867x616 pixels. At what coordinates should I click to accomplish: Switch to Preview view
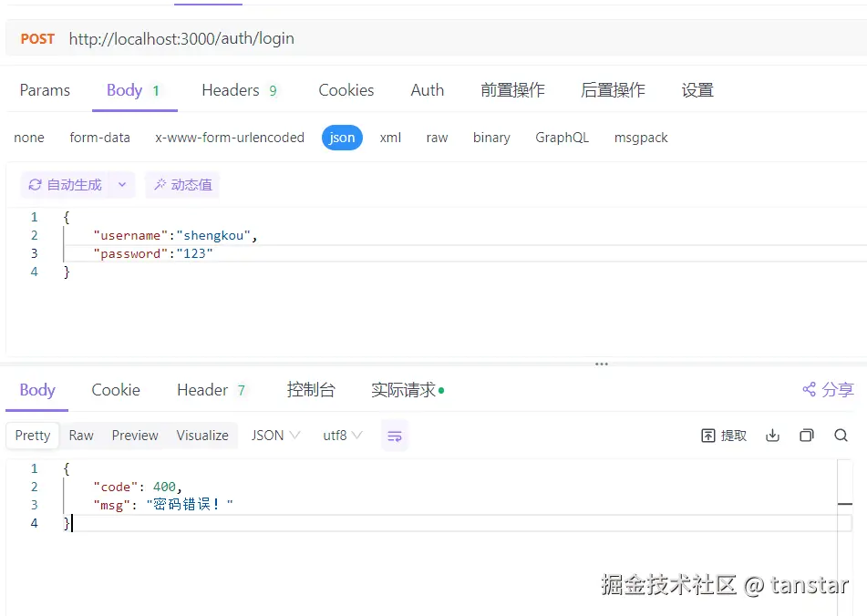(135, 436)
